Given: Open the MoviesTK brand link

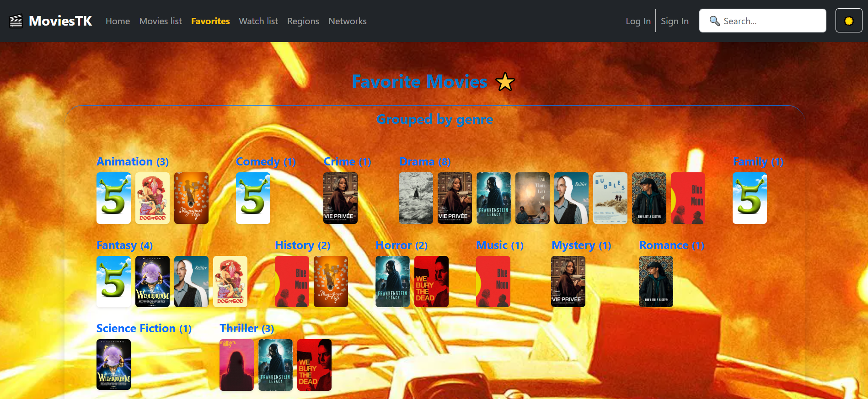Looking at the screenshot, I should click(51, 21).
